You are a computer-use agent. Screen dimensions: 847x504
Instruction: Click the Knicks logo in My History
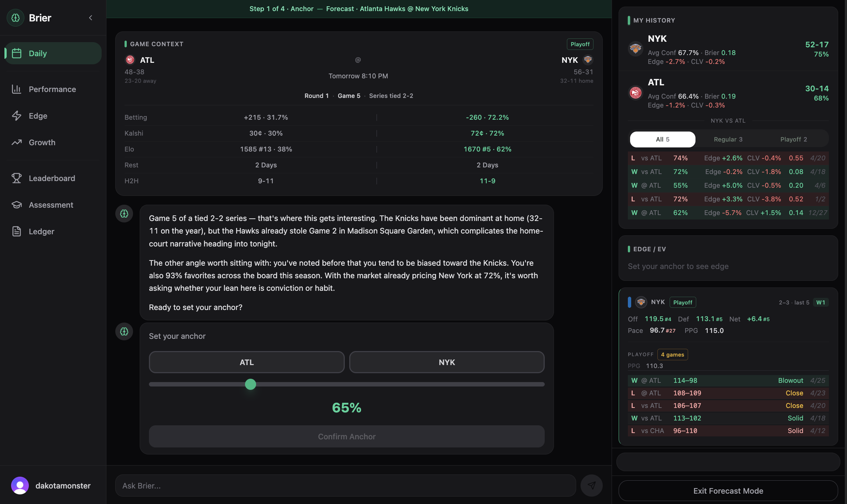(x=636, y=48)
